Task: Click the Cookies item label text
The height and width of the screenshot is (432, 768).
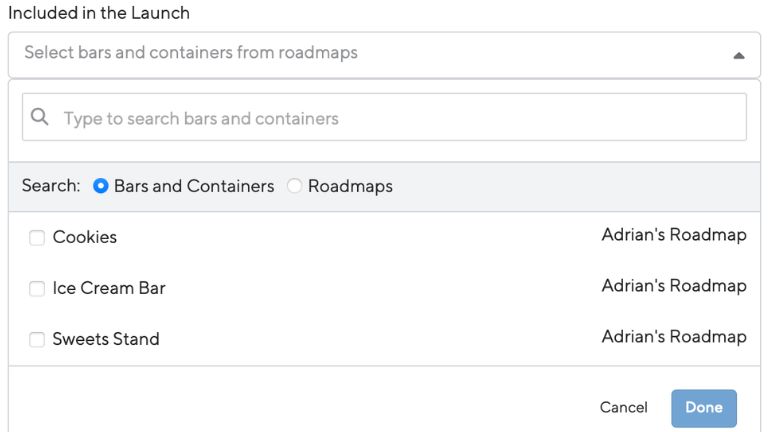Action: pyautogui.click(x=85, y=237)
